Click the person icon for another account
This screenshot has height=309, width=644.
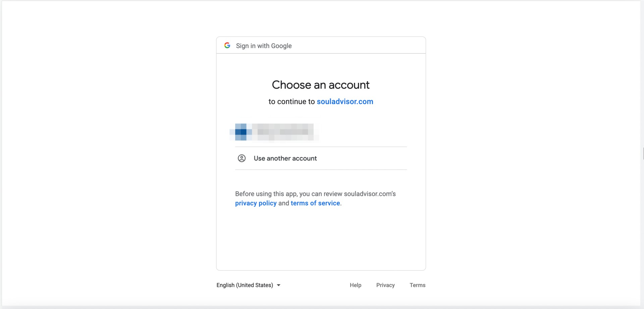(x=241, y=158)
